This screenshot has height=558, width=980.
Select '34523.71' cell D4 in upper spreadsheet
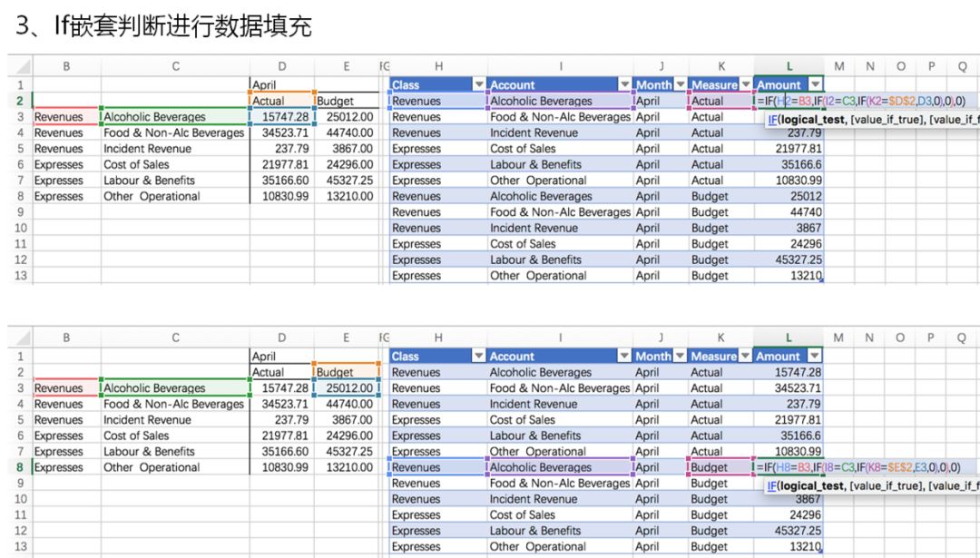pos(282,132)
